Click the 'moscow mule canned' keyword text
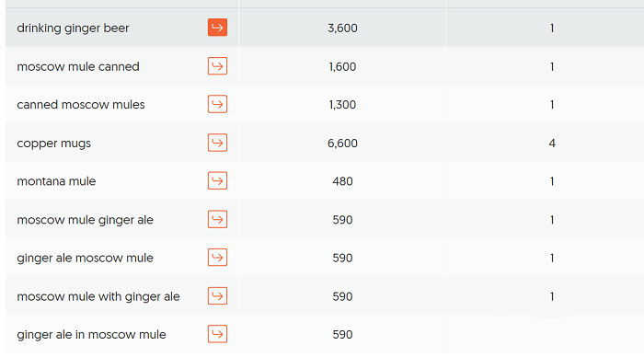This screenshot has width=644, height=357. pos(78,66)
